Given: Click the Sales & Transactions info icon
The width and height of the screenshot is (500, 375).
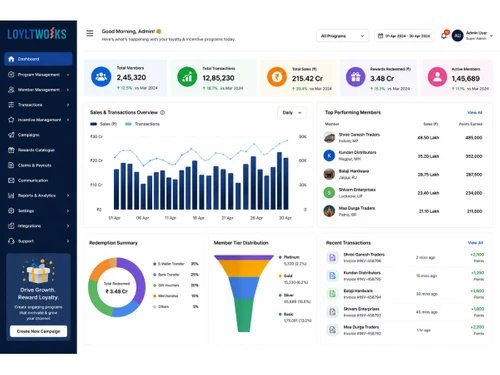Looking at the screenshot, I should click(x=163, y=112).
